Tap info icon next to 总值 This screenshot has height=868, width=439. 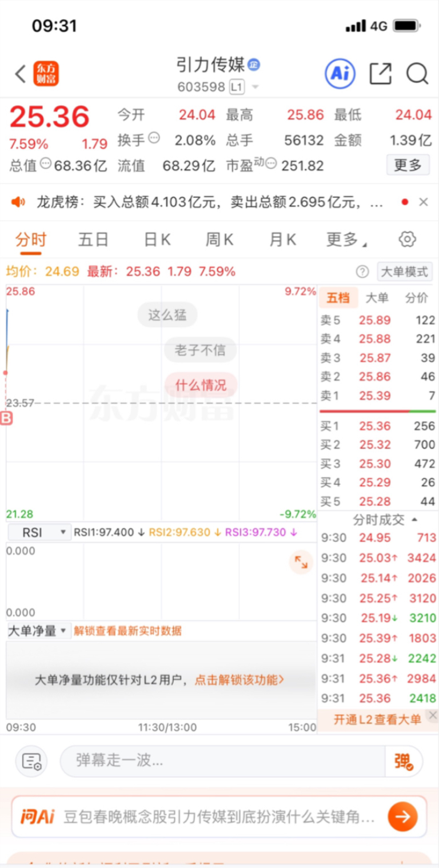(46, 164)
